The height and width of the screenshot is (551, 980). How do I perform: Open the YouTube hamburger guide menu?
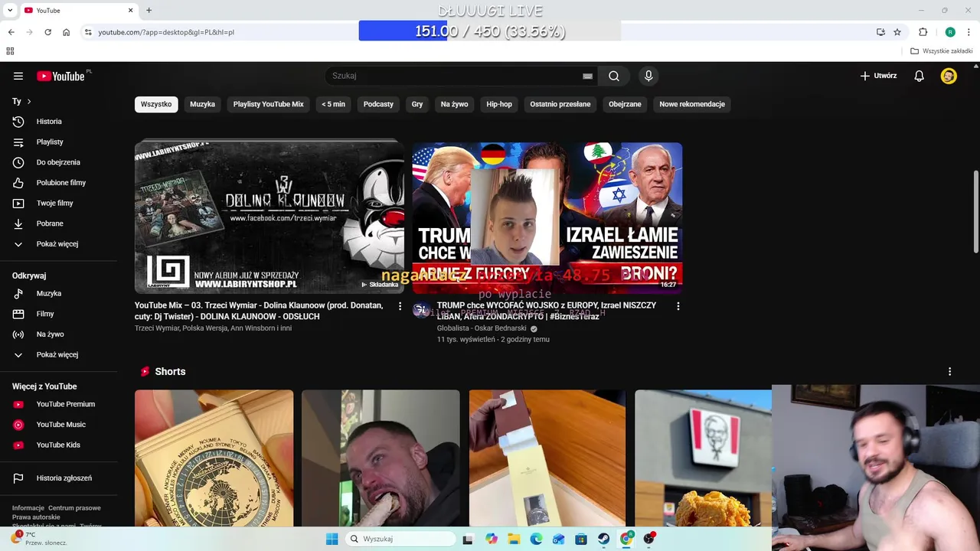point(18,76)
